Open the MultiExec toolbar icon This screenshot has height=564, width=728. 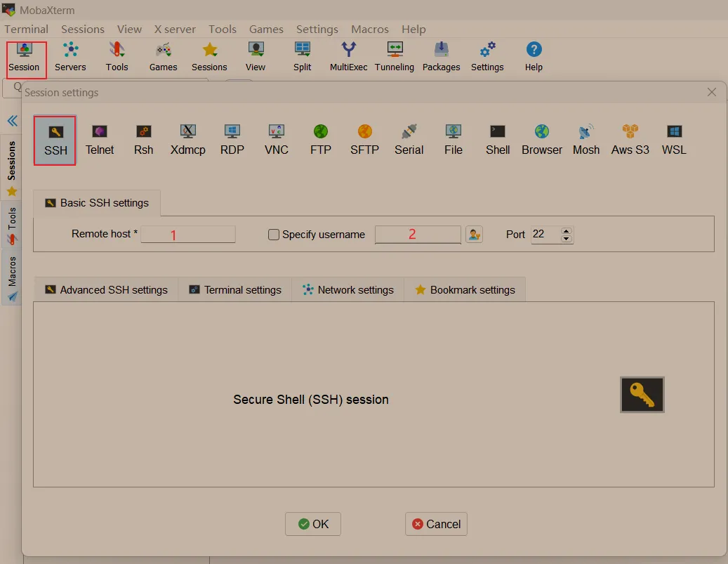348,57
